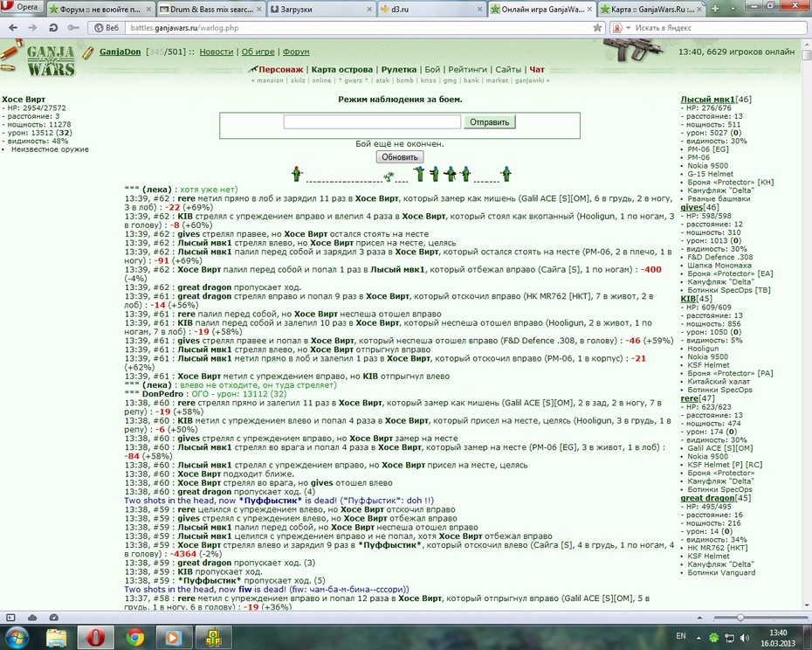The width and height of the screenshot is (812, 650).
Task: Go back to the previous page
Action: point(13,27)
